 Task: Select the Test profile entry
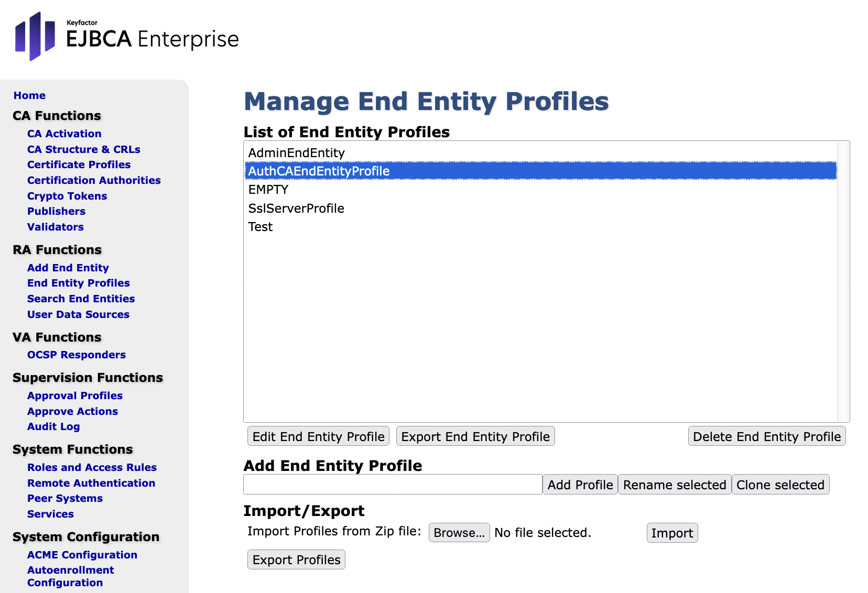point(261,227)
